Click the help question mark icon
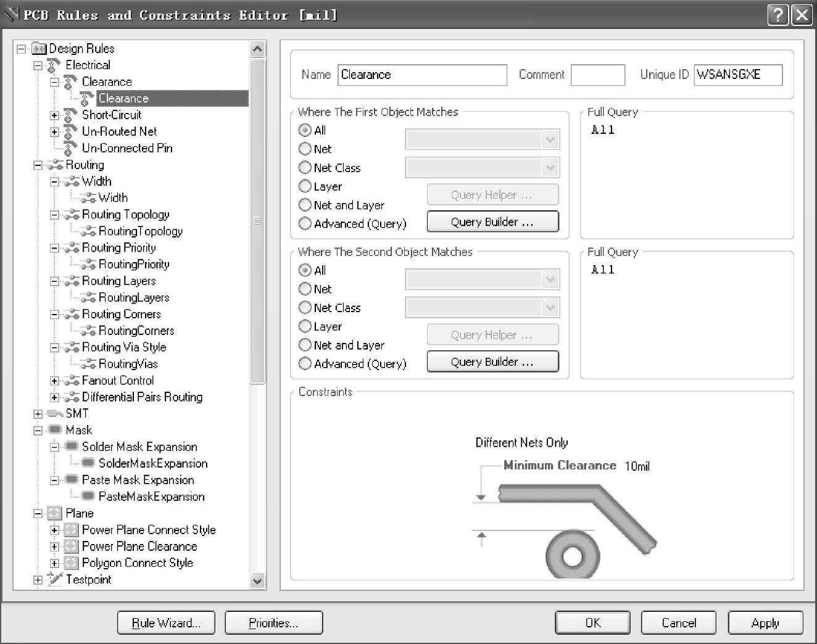Viewport: 817px width, 644px height. (778, 15)
